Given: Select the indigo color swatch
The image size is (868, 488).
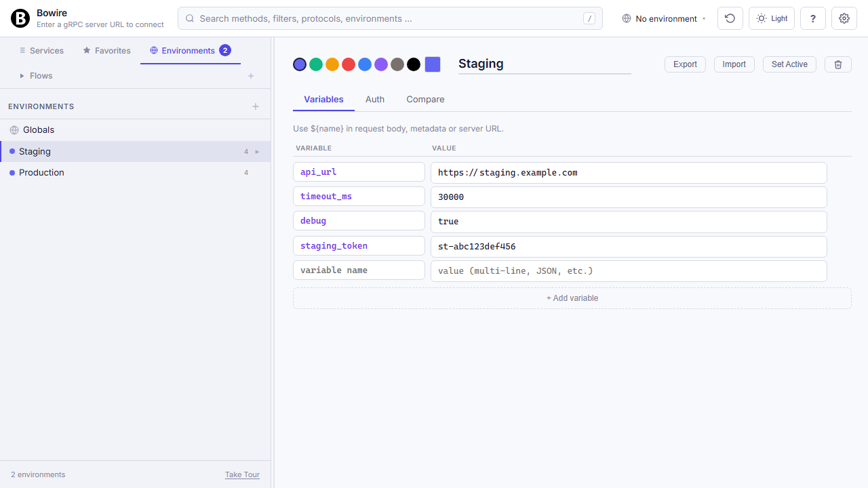Looking at the screenshot, I should (x=300, y=64).
